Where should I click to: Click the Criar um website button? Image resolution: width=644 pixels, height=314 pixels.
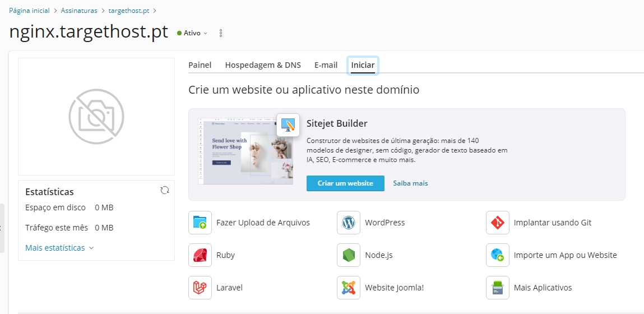345,183
